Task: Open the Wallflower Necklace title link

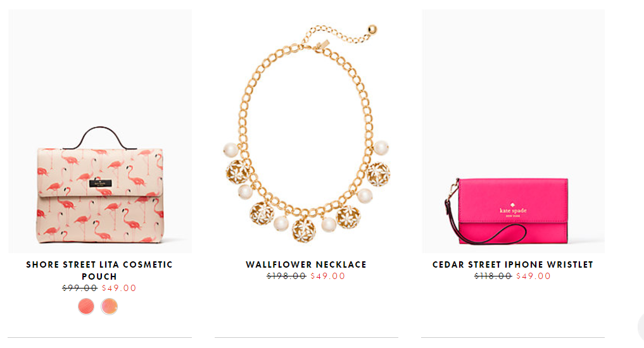Action: [x=306, y=264]
